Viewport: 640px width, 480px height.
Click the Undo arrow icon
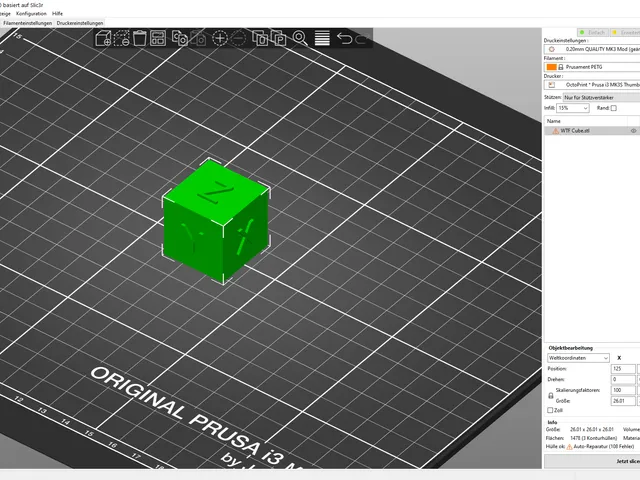pyautogui.click(x=344, y=38)
